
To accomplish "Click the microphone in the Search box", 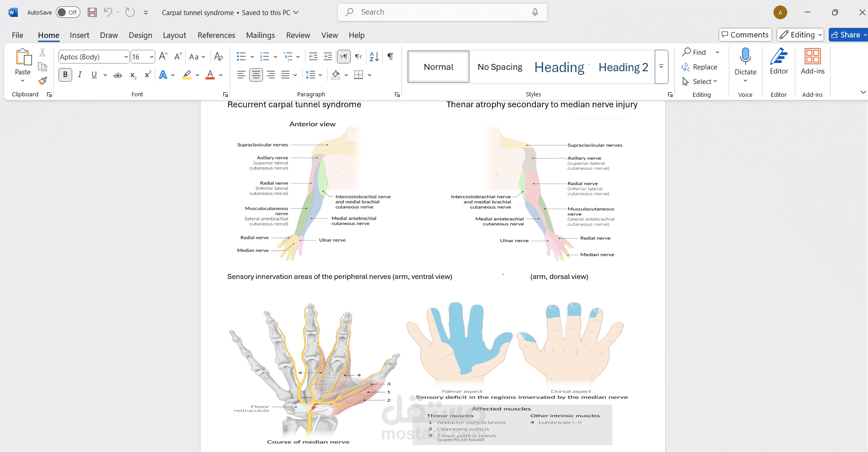I will [535, 12].
